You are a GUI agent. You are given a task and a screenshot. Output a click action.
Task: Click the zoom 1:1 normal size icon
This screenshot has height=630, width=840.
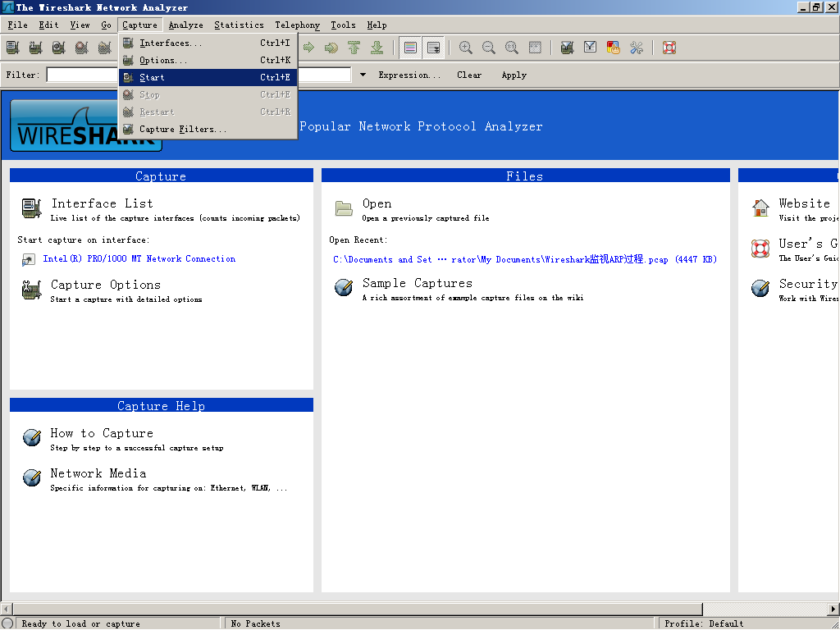[x=512, y=48]
